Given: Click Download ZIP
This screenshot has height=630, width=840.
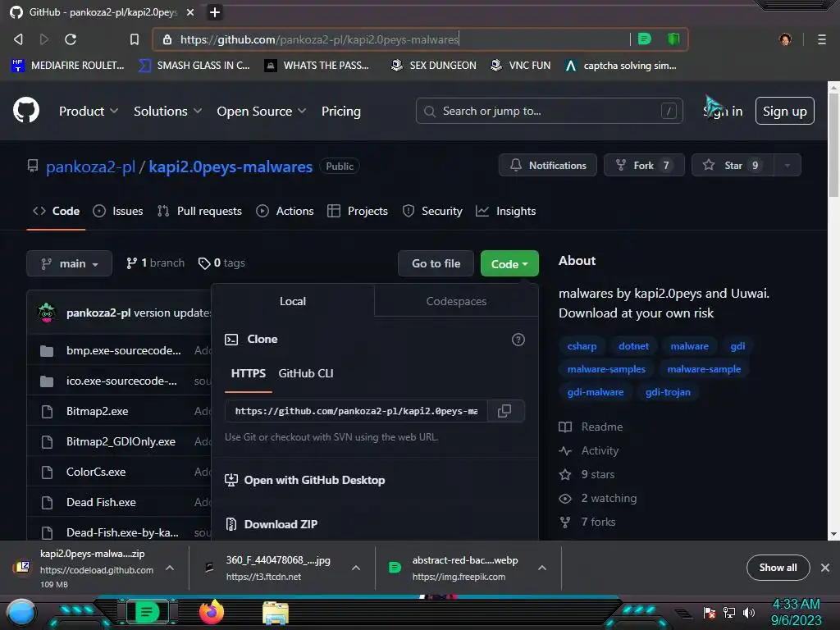Looking at the screenshot, I should (x=281, y=524).
